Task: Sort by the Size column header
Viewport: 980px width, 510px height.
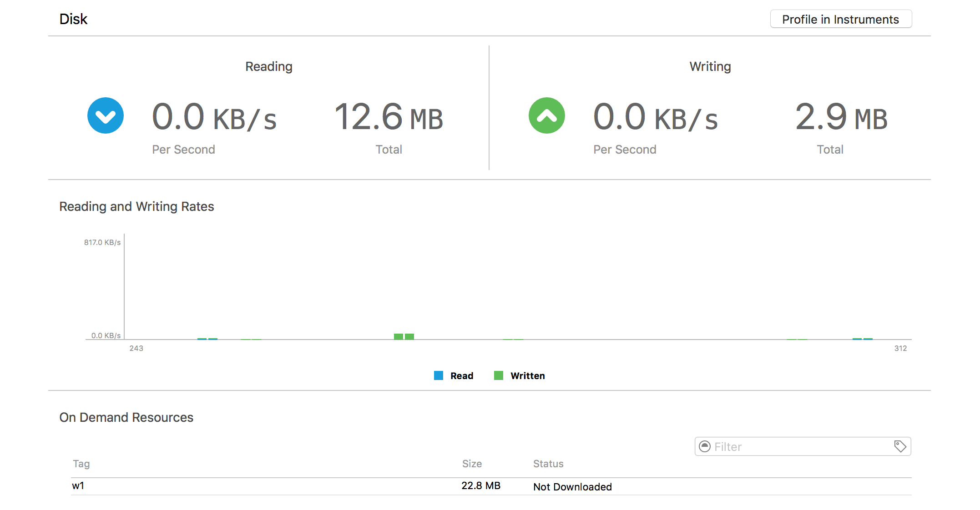Action: (472, 464)
